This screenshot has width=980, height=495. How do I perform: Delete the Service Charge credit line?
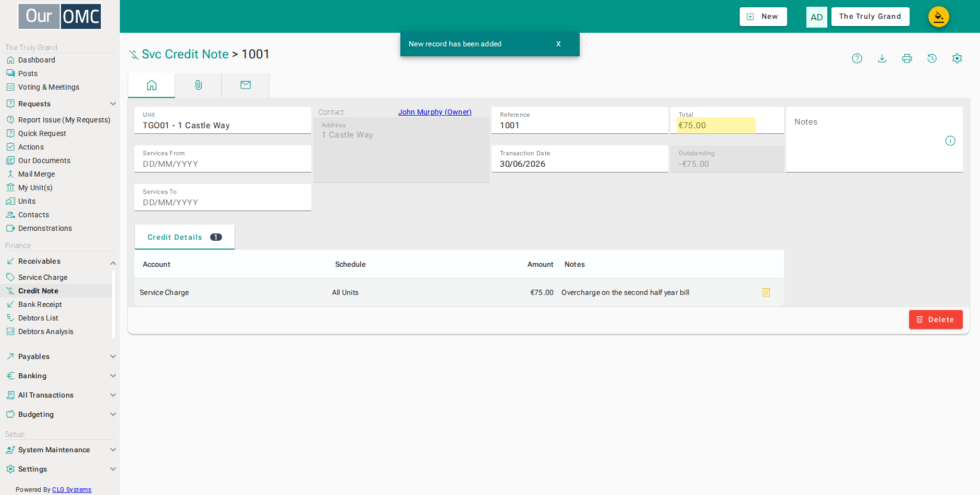tap(766, 292)
